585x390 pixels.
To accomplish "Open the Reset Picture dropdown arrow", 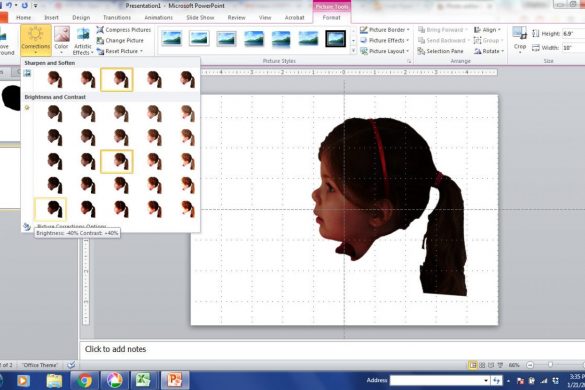I will 141,51.
